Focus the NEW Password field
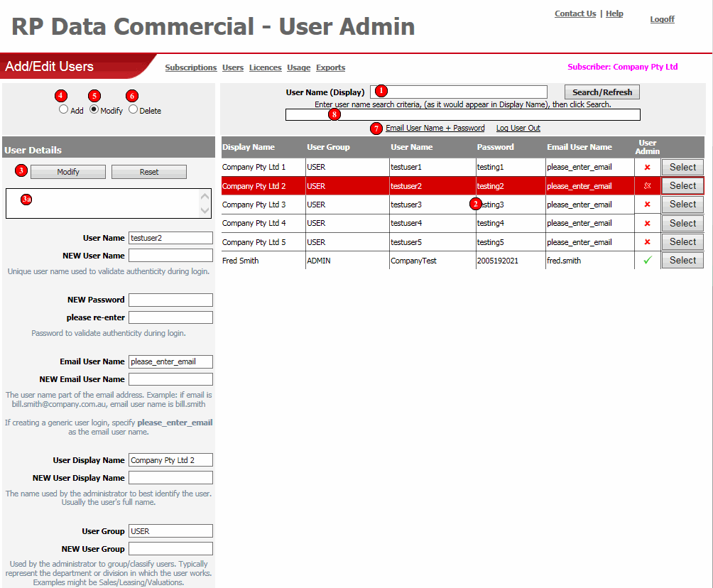This screenshot has height=588, width=713. [x=170, y=300]
